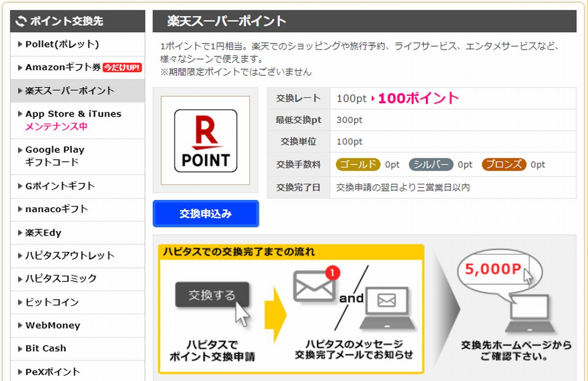Image resolution: width=588 pixels, height=381 pixels.
Task: Click the ポイント交換先 refresh arrows icon
Action: 21,21
